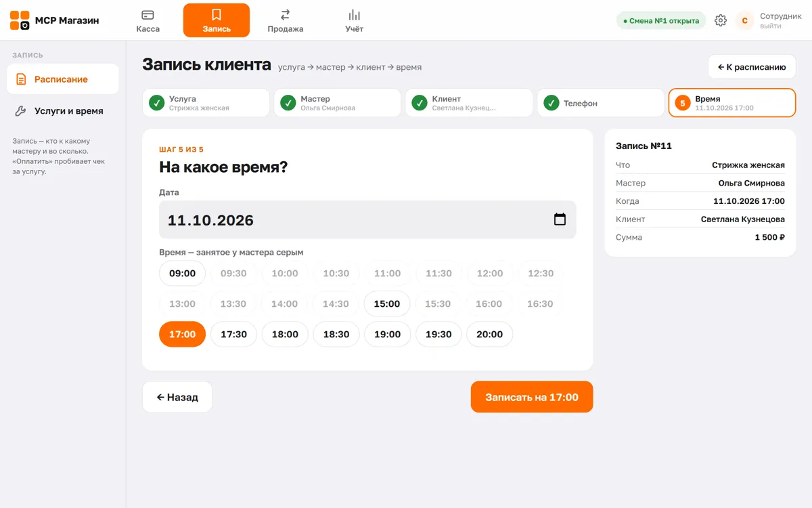Select the 19:30 time slot
Screen dimensions: 812x508
(438, 335)
